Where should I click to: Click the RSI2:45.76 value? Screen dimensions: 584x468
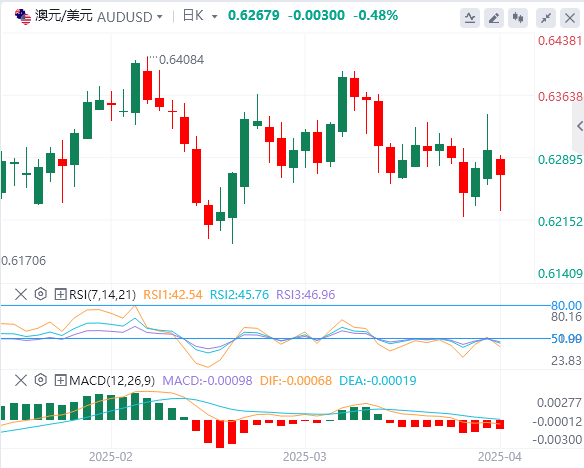coord(239,295)
